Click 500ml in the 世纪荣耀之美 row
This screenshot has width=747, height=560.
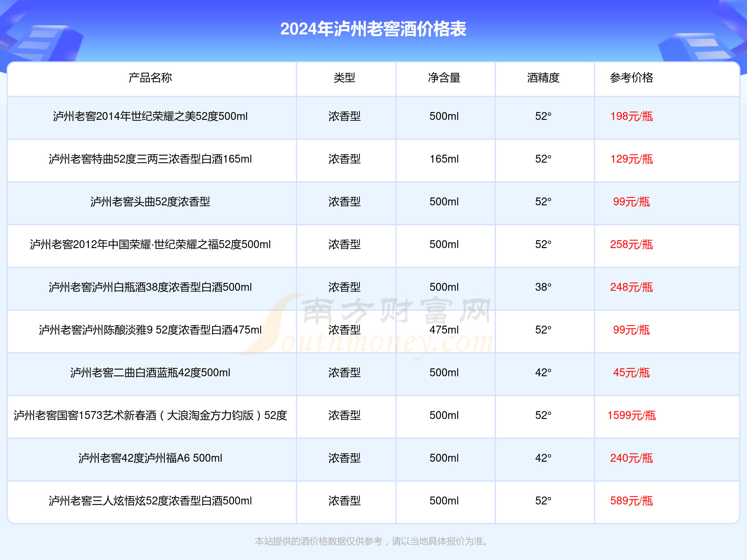coord(444,116)
